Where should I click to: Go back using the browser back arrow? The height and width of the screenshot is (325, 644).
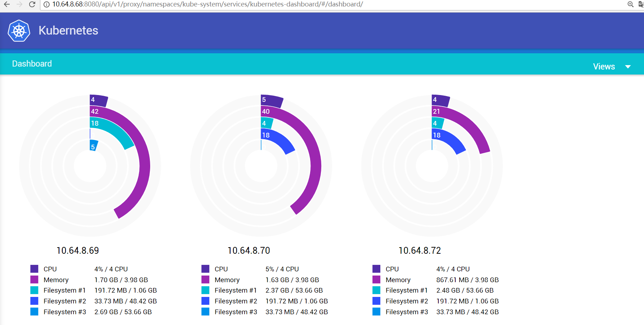(7, 4)
